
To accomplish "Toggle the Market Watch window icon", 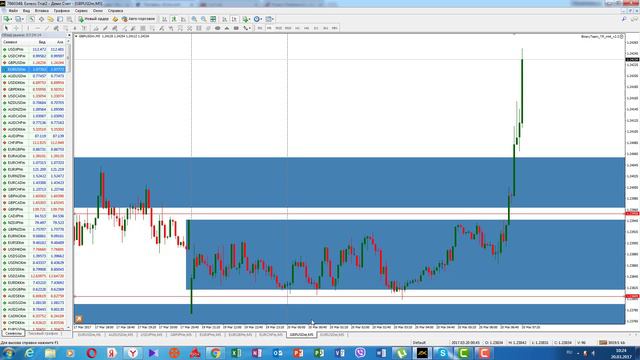I will (32, 19).
